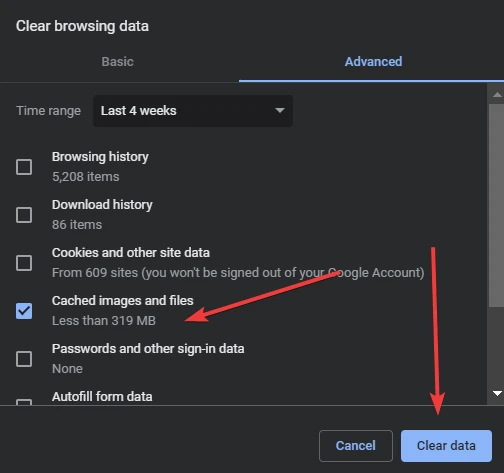Image resolution: width=504 pixels, height=473 pixels.
Task: Click the Browsing history label
Action: [x=100, y=157]
